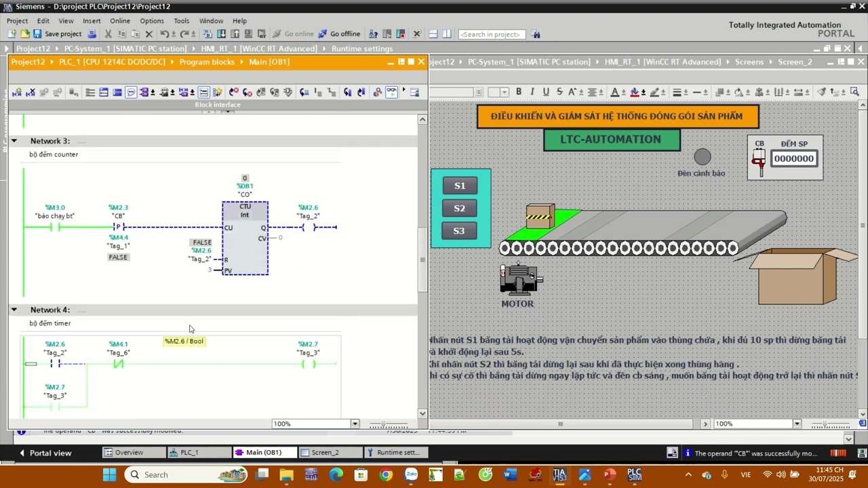868x488 pixels.
Task: Open the View menu
Action: (66, 21)
